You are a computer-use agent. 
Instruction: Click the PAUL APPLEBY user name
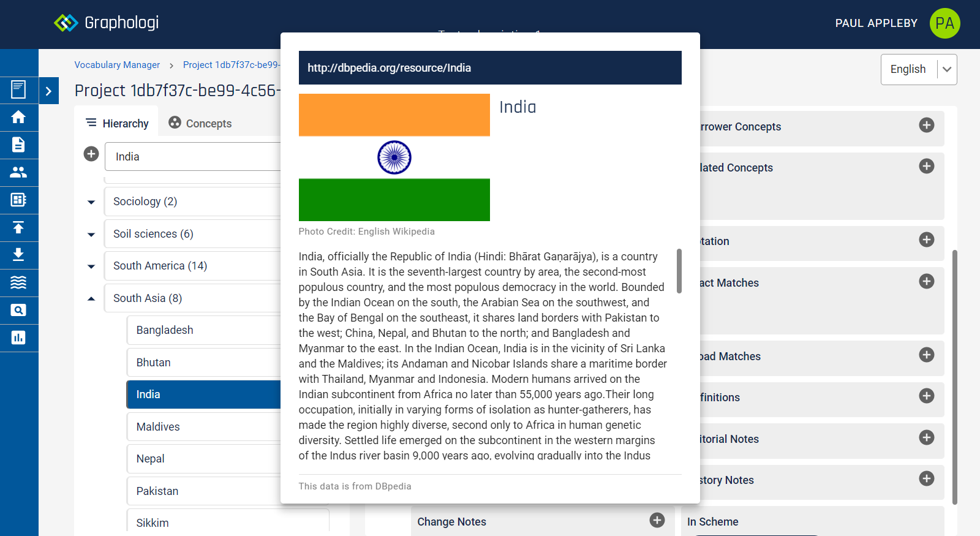click(x=876, y=23)
